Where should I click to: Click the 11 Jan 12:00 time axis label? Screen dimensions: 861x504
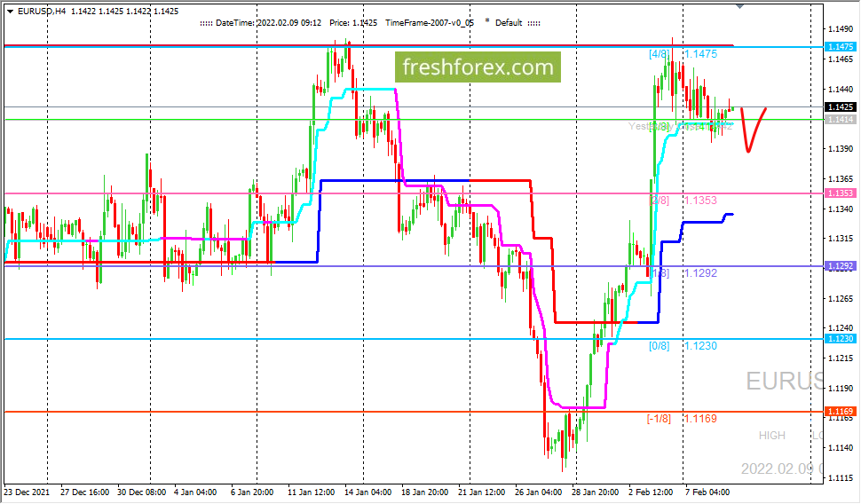pos(311,492)
